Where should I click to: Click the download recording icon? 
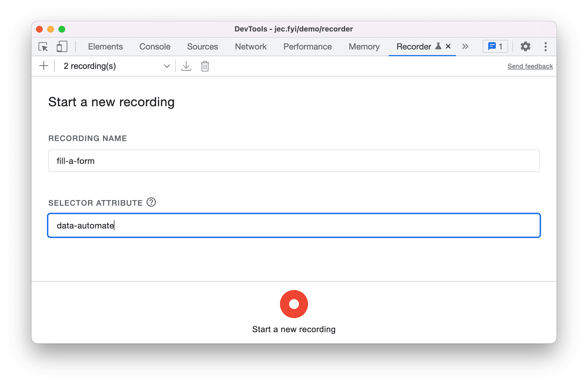[x=186, y=66]
